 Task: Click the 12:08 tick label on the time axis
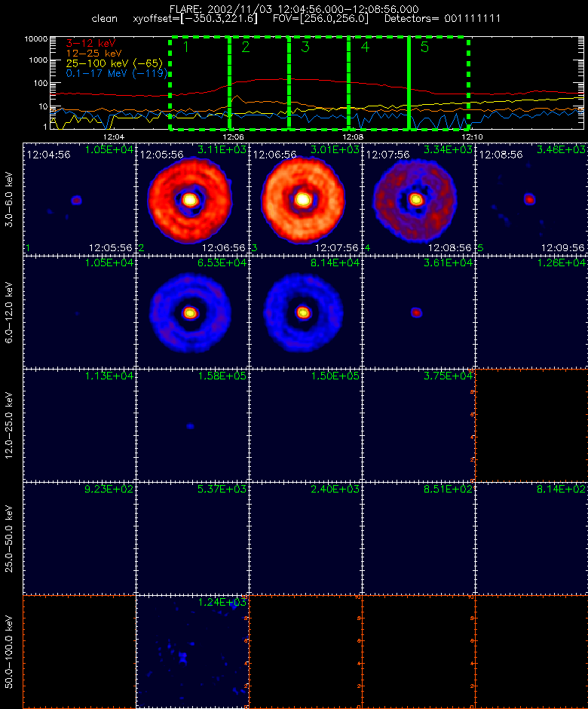[x=353, y=137]
